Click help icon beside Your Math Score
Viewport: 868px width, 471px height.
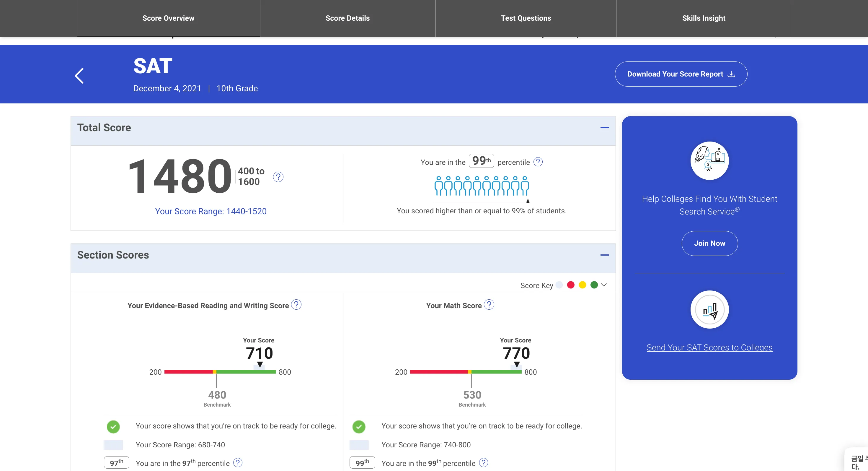489,305
